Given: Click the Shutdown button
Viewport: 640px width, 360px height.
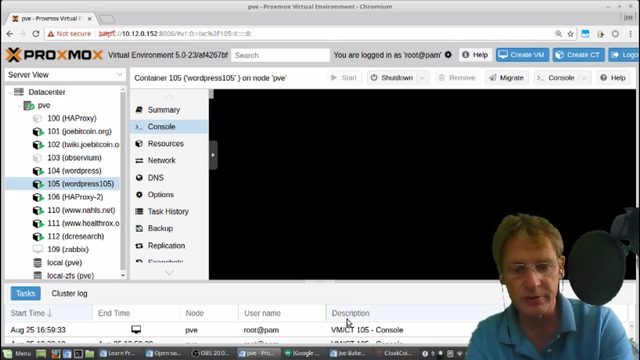Looking at the screenshot, I should (392, 78).
